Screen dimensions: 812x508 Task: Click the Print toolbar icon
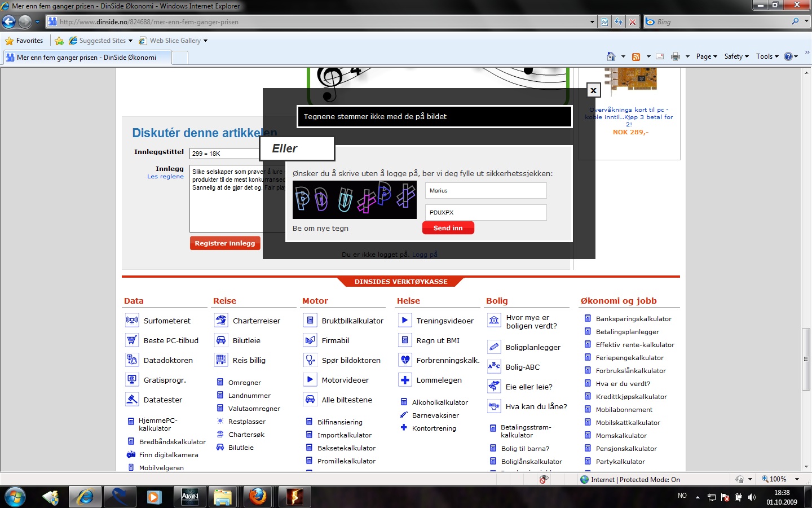[676, 56]
